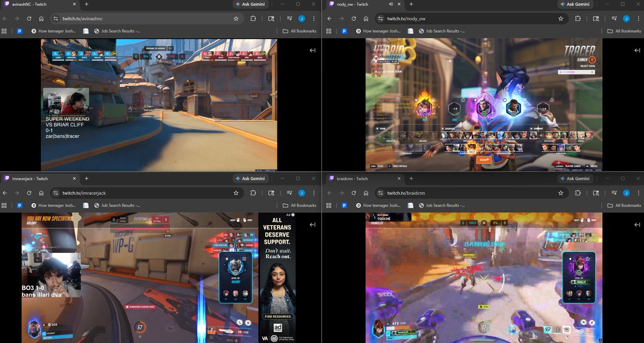Open Extensions in the nody_ow window
Image resolution: width=644 pixels, height=343 pixels.
[x=577, y=18]
